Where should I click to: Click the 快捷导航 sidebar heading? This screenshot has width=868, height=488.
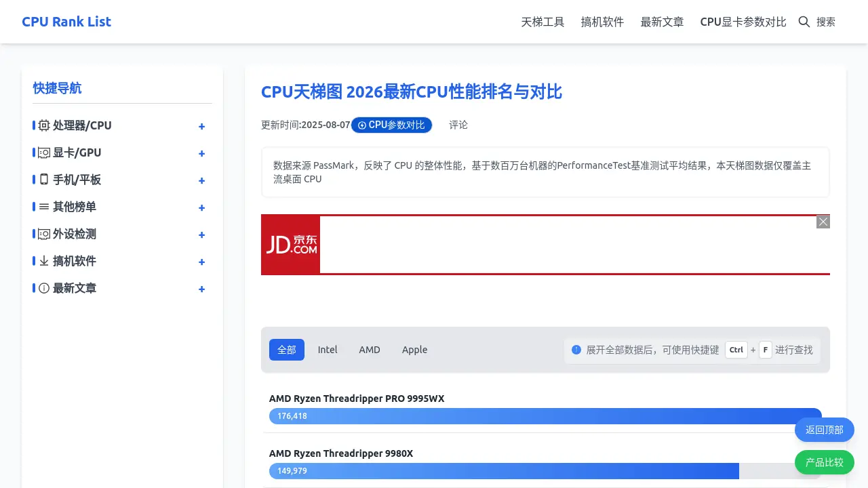57,88
